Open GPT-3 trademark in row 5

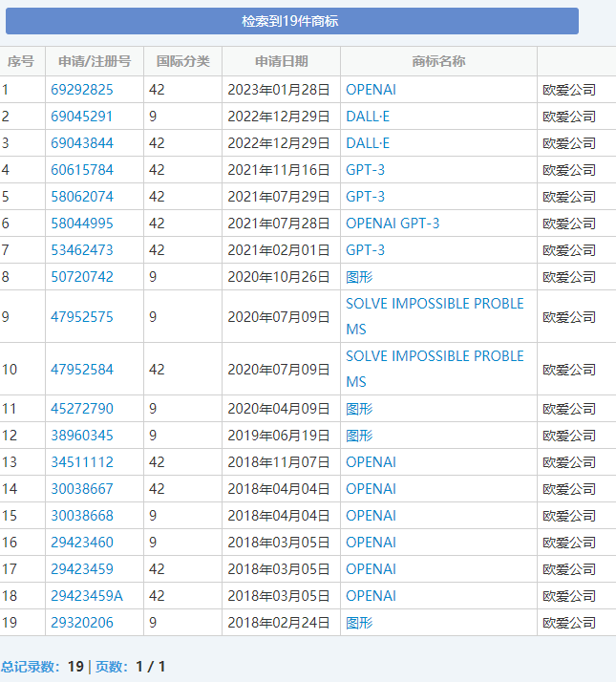click(x=366, y=197)
